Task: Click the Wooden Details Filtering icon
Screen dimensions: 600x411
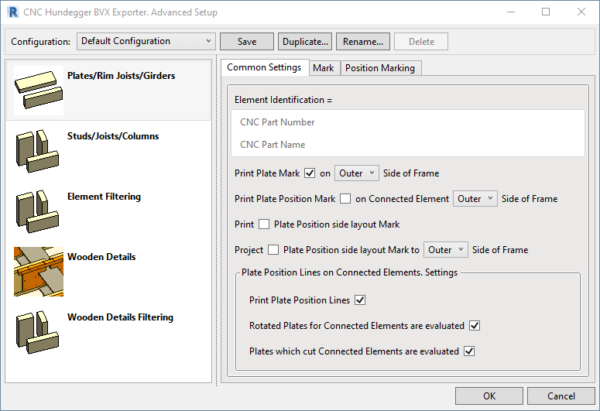Action: (38, 332)
